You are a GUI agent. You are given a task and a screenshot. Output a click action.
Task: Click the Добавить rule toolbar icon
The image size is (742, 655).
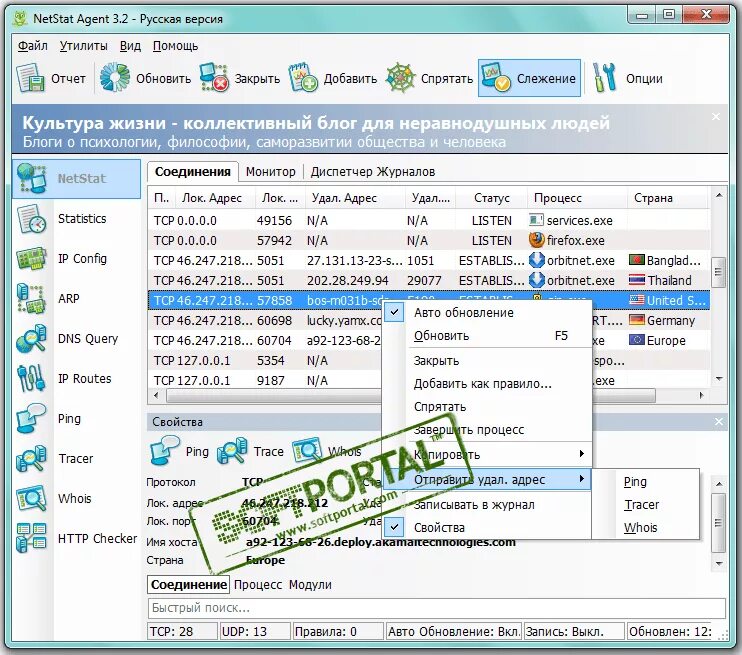coord(303,78)
